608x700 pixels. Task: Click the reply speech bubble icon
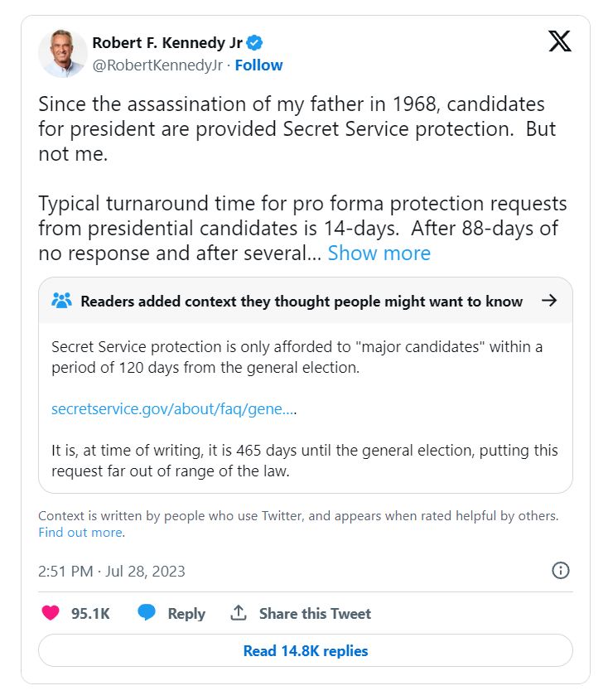point(147,613)
